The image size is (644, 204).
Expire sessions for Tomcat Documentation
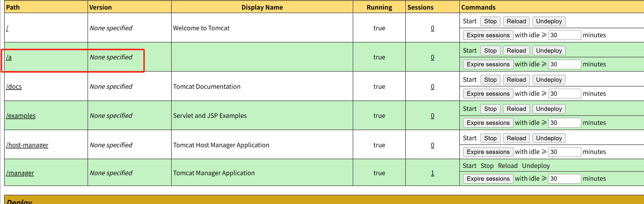488,94
